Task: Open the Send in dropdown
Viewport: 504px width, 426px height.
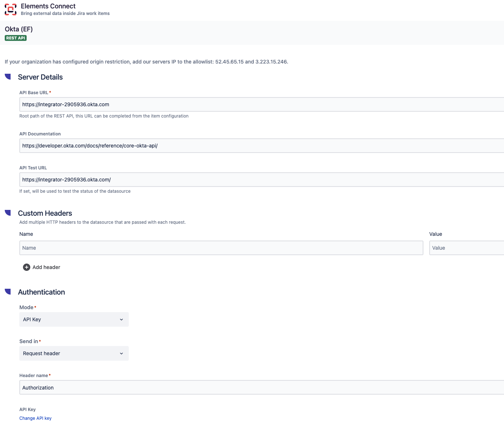Action: click(74, 353)
